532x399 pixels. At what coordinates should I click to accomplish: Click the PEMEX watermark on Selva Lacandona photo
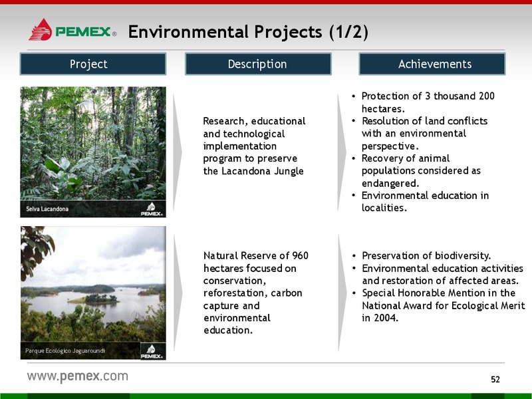point(152,209)
